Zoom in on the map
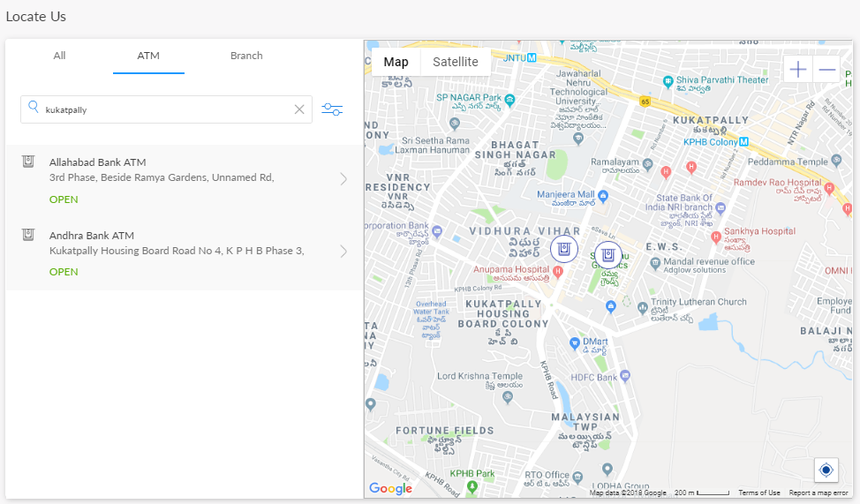This screenshot has width=860, height=504. pyautogui.click(x=798, y=70)
